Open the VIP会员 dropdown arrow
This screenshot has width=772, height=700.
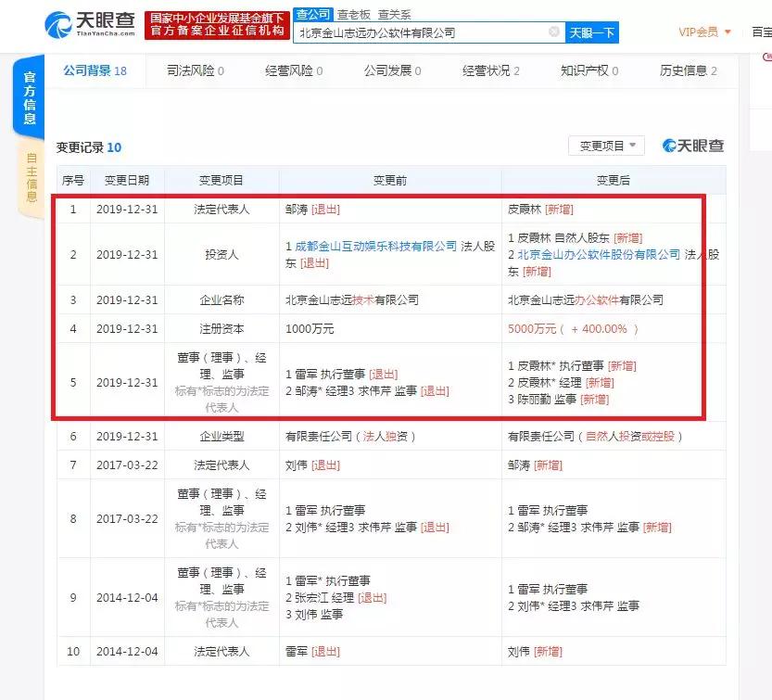726,31
